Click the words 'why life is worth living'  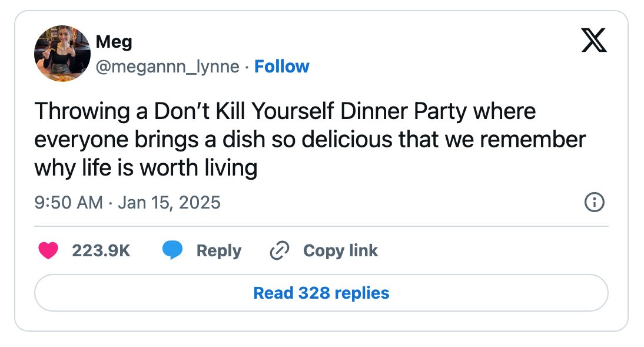click(146, 168)
